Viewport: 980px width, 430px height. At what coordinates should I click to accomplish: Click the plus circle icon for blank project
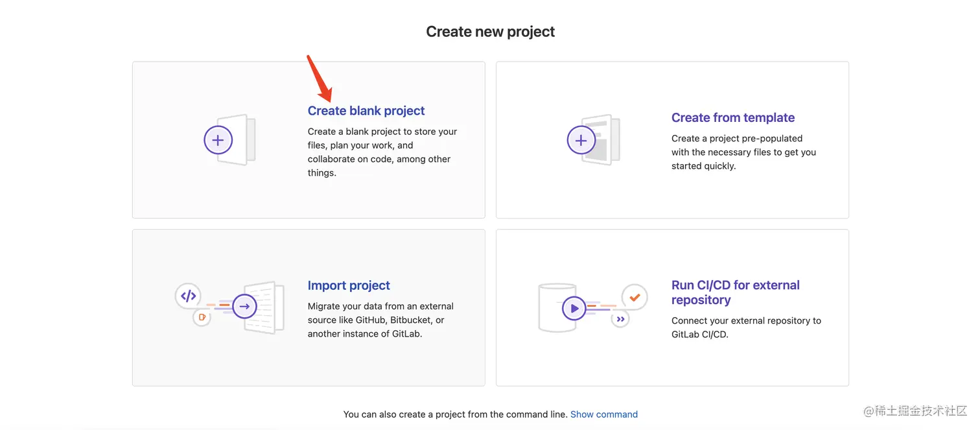point(218,139)
